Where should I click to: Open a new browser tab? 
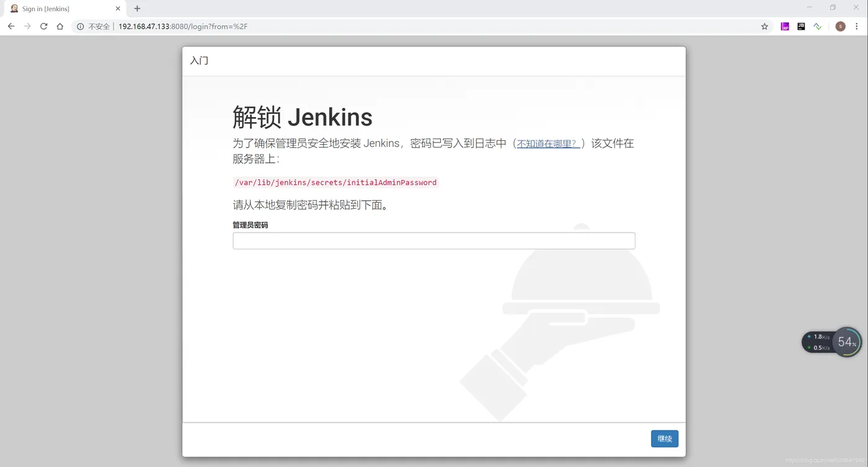pos(137,9)
